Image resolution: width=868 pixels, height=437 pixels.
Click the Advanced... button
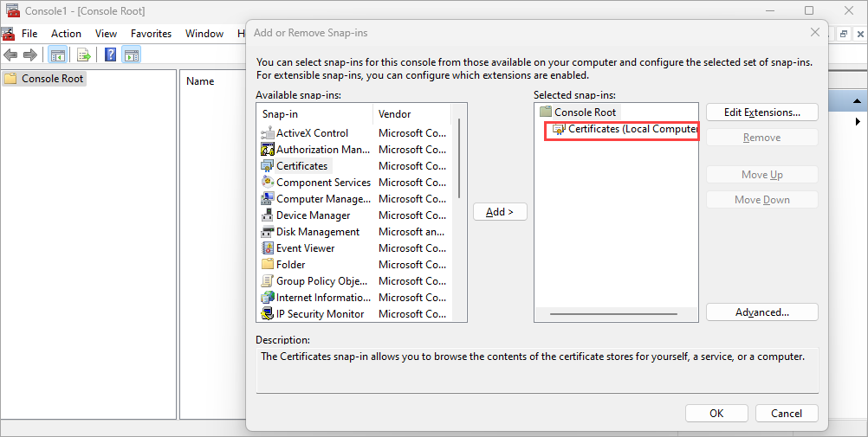tap(762, 312)
